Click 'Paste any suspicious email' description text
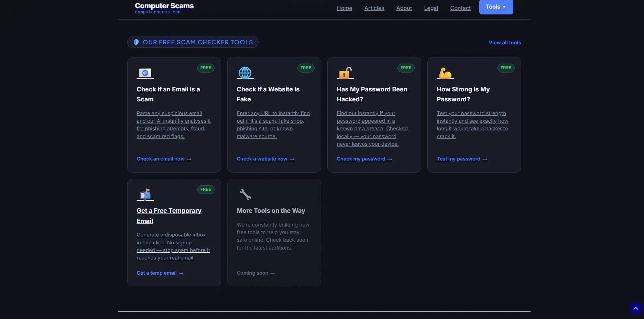This screenshot has width=644, height=319. [174, 125]
